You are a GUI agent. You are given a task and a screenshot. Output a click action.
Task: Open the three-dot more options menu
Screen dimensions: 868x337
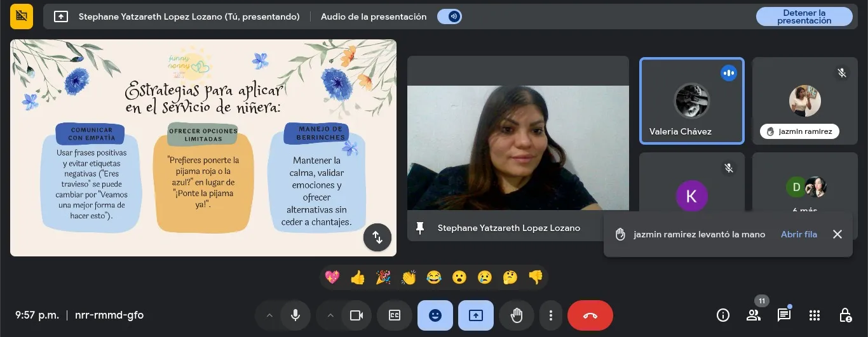click(x=550, y=315)
